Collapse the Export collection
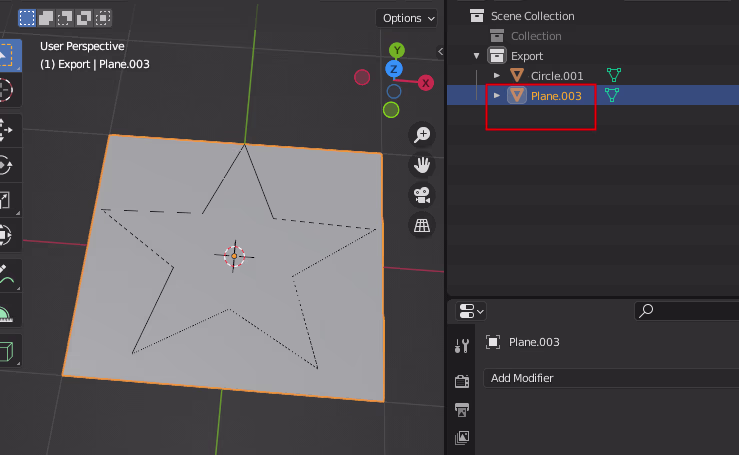The height and width of the screenshot is (455, 739). pyautogui.click(x=476, y=56)
